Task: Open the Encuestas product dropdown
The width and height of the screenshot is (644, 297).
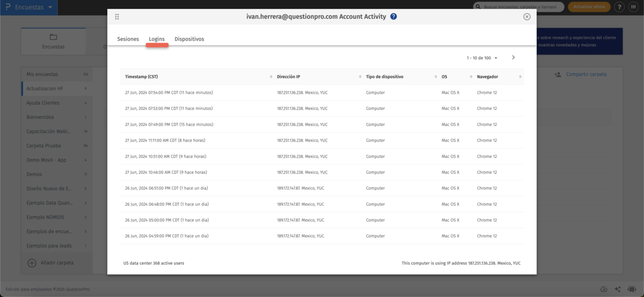Action: coord(33,8)
